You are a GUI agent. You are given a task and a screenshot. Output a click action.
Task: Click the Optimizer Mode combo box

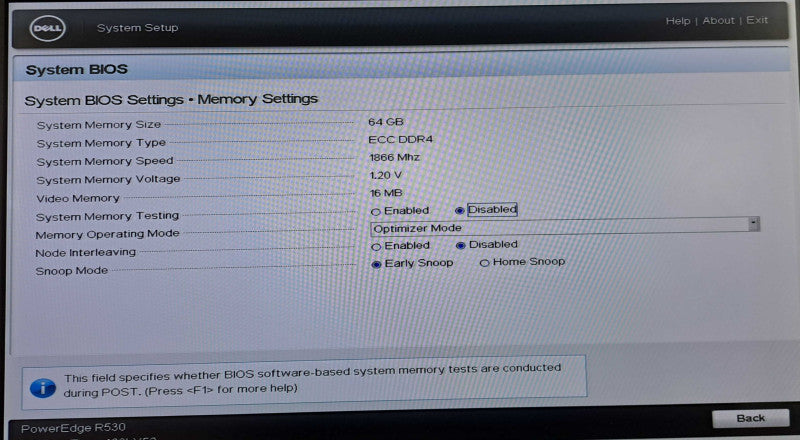pyautogui.click(x=565, y=227)
